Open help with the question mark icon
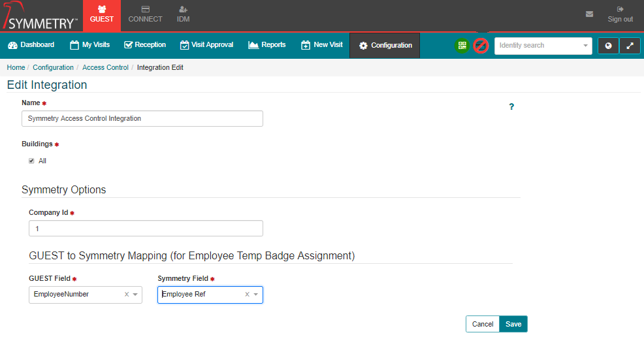Screen dimensions: 644x354 click(x=511, y=106)
